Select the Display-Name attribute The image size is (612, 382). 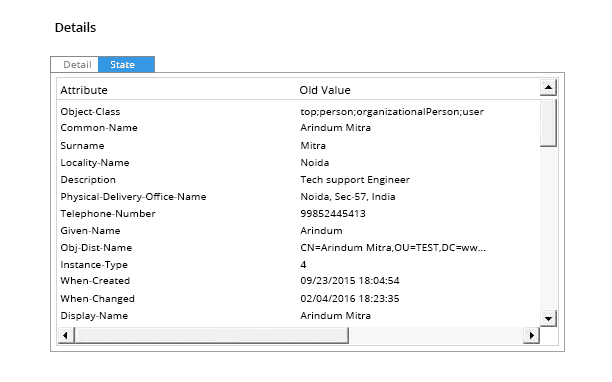pos(94,316)
